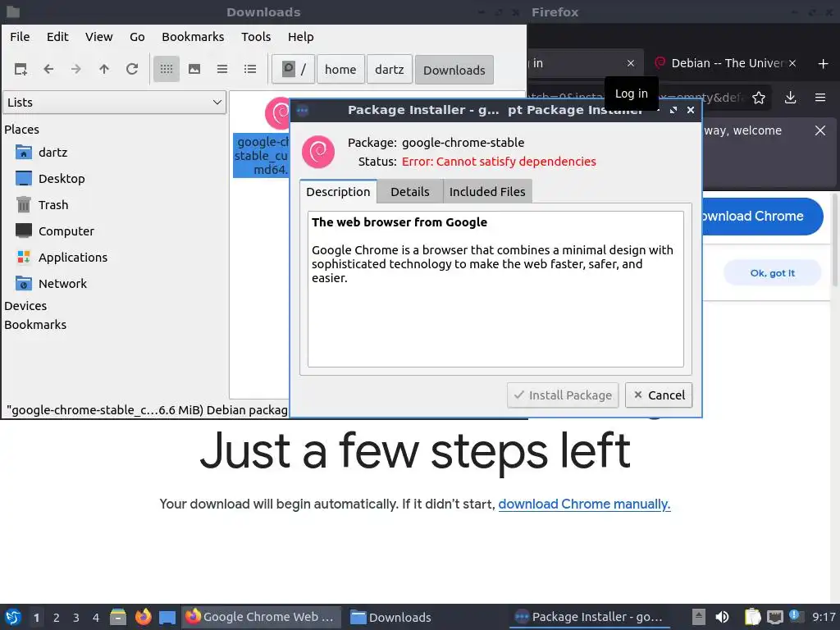Open the Lists side pane dropdown
The width and height of the screenshot is (840, 630).
[115, 103]
